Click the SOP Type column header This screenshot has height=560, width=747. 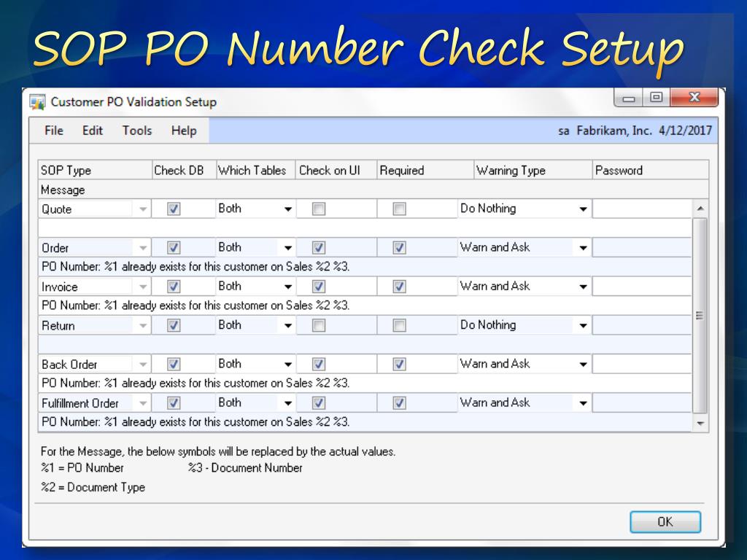coord(94,170)
